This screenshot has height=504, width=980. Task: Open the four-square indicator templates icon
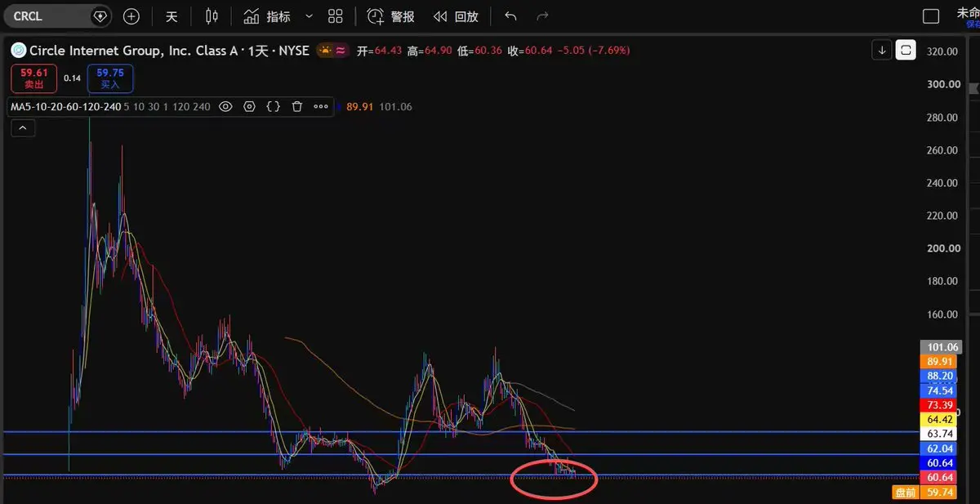(335, 16)
